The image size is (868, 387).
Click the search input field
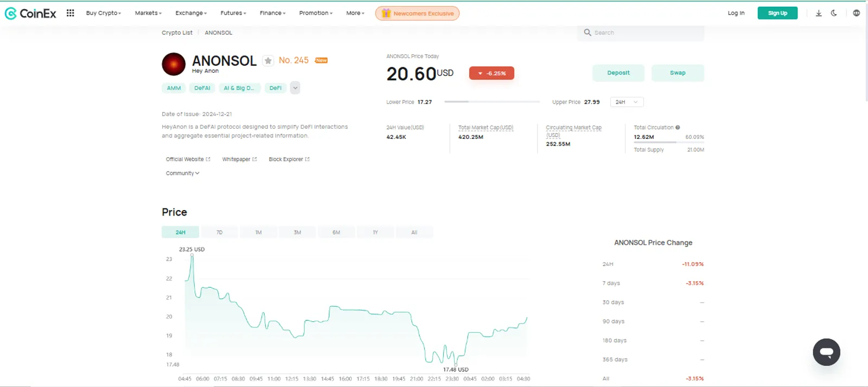(x=641, y=33)
